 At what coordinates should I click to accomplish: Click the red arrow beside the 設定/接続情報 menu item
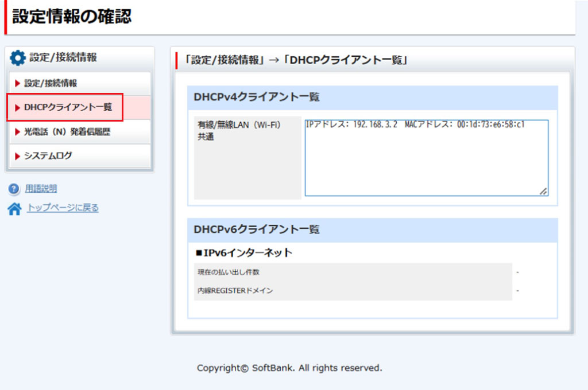coord(18,84)
